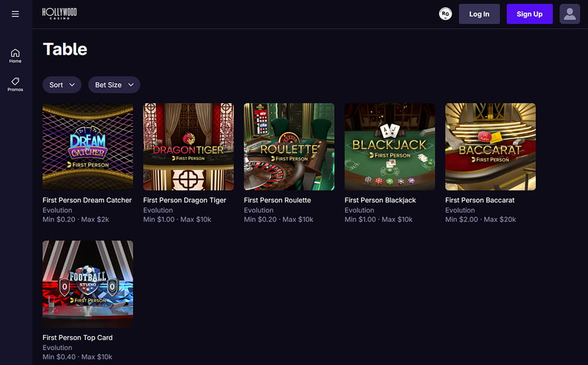Image resolution: width=588 pixels, height=365 pixels.
Task: Open the user profile avatar icon
Action: pyautogui.click(x=569, y=14)
